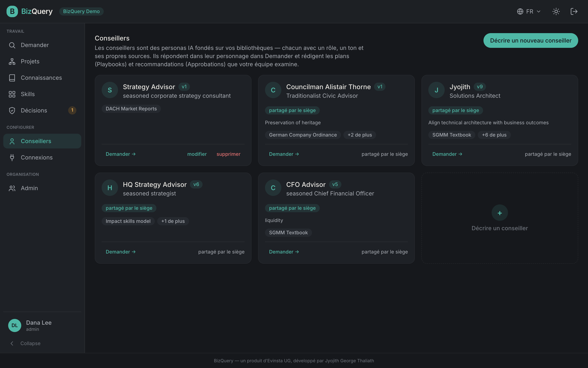588x368 pixels.
Task: Click Décrire un nouveau conseiller button
Action: (531, 40)
